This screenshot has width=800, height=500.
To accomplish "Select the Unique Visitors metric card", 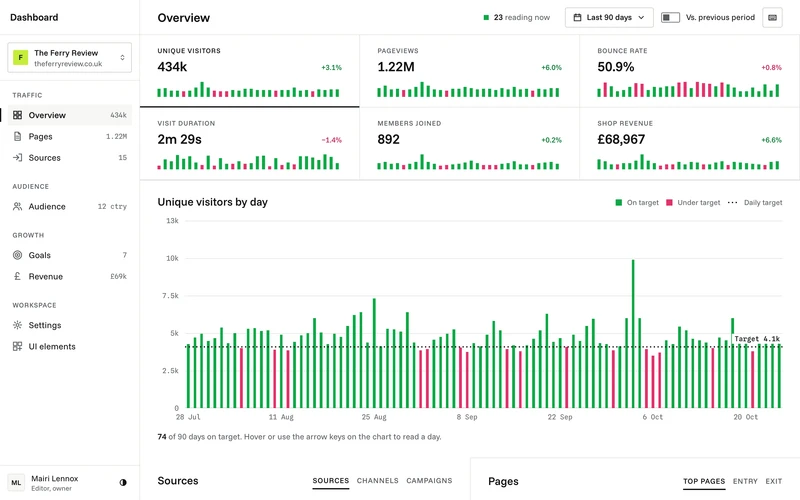I will coord(249,71).
